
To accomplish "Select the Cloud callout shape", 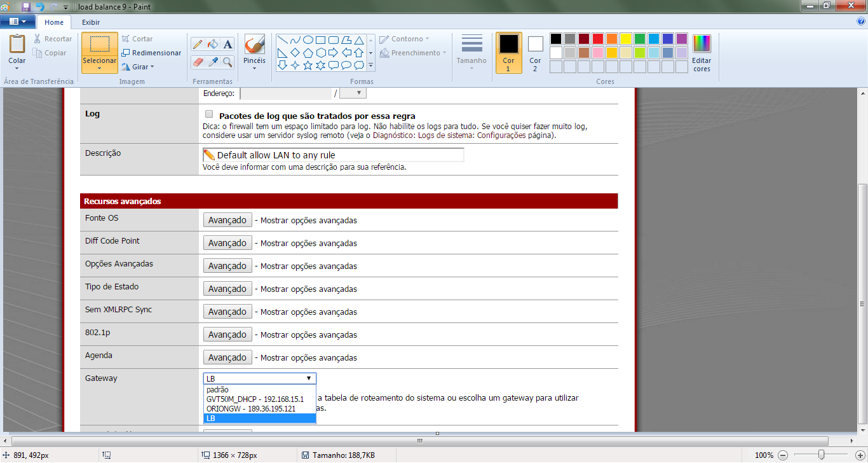I will tap(359, 65).
